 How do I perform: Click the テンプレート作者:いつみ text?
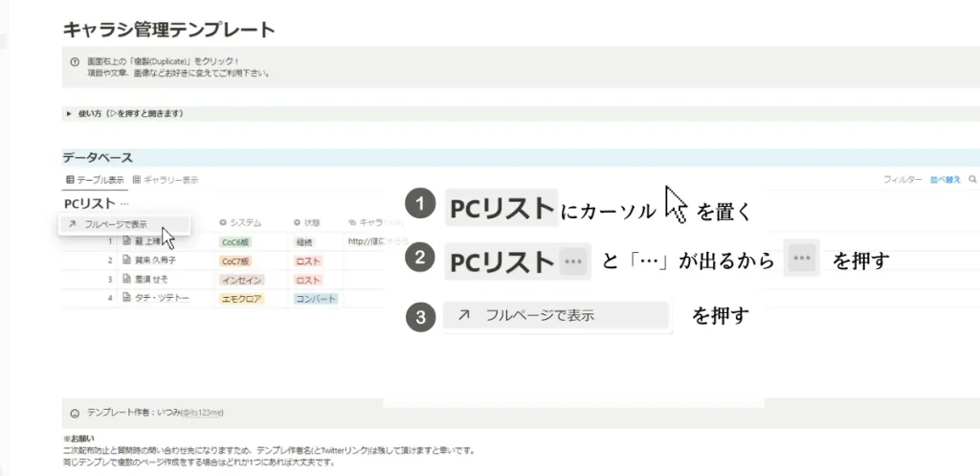(133, 413)
